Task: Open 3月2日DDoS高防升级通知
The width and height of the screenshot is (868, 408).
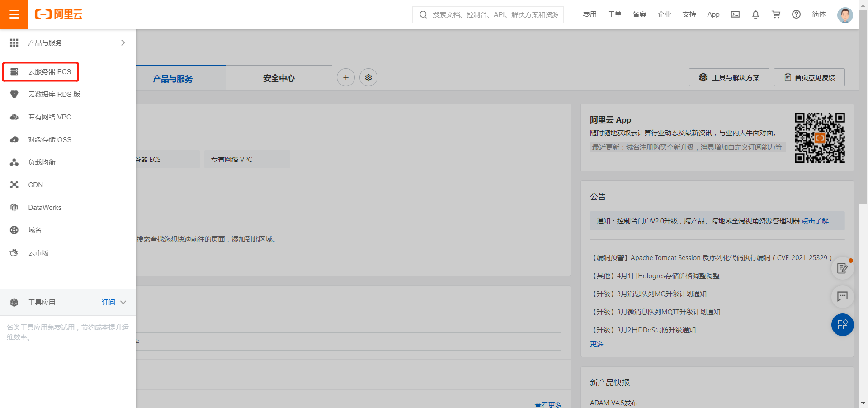Action: 644,330
